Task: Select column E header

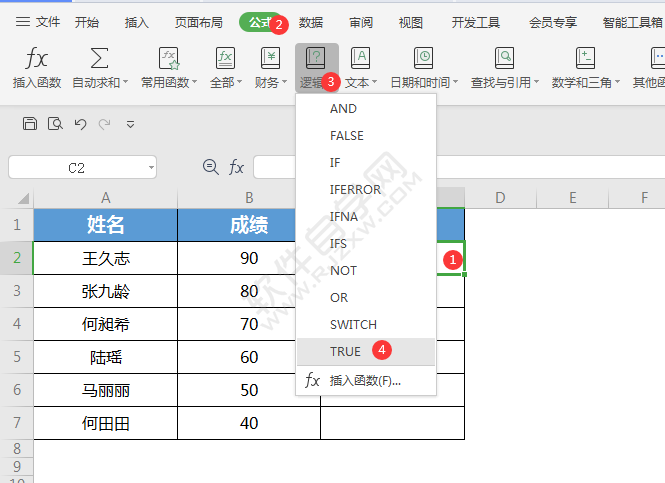Action: (573, 198)
